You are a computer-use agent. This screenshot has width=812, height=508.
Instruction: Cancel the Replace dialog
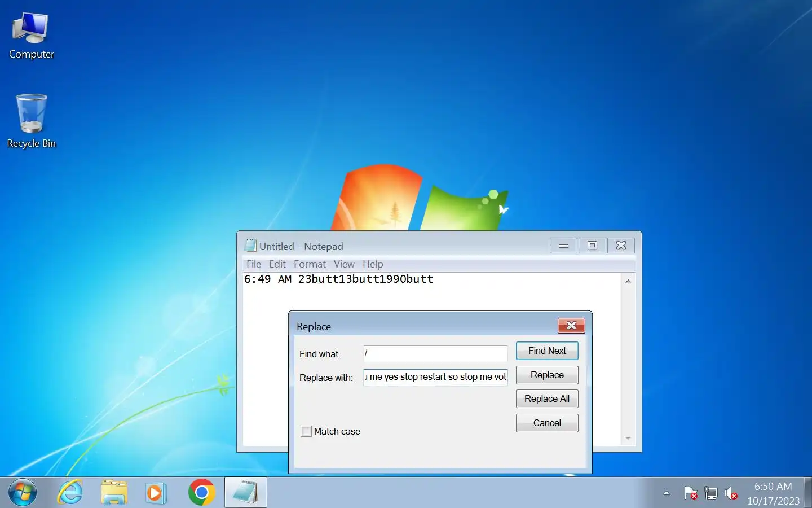pos(547,423)
